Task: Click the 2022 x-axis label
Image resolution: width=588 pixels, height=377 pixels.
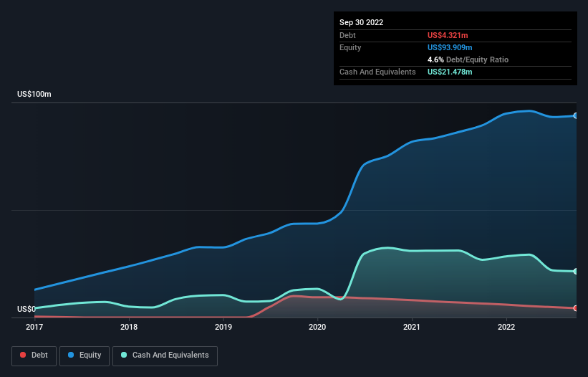Action: pos(506,327)
